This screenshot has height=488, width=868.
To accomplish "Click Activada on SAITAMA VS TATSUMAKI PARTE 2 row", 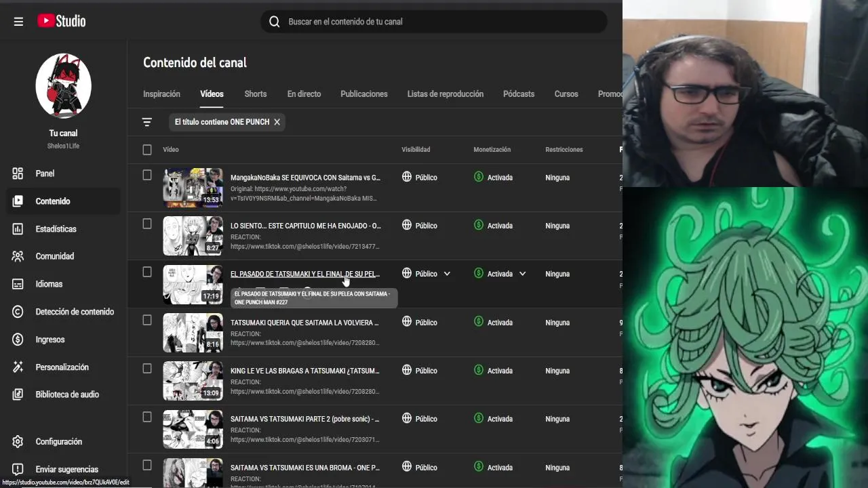I will [500, 419].
